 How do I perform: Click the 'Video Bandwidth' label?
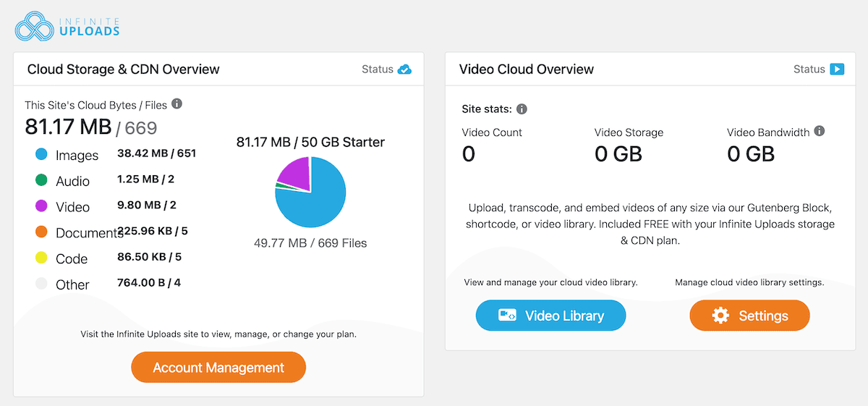pos(768,132)
